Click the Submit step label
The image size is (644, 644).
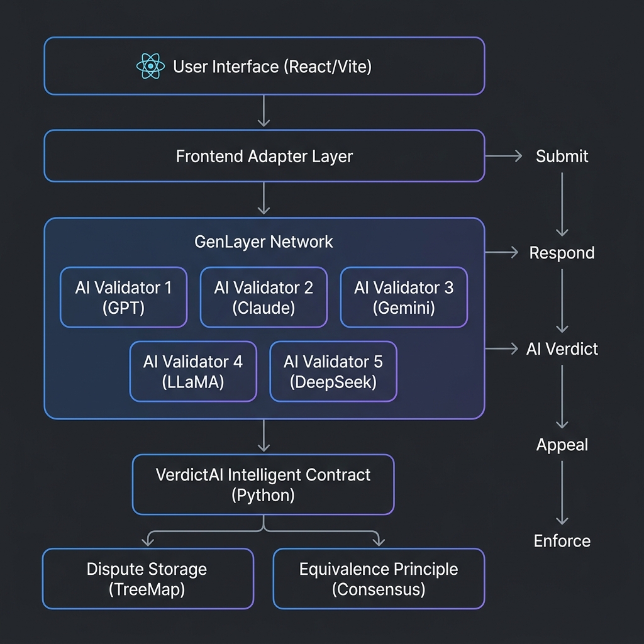click(562, 156)
